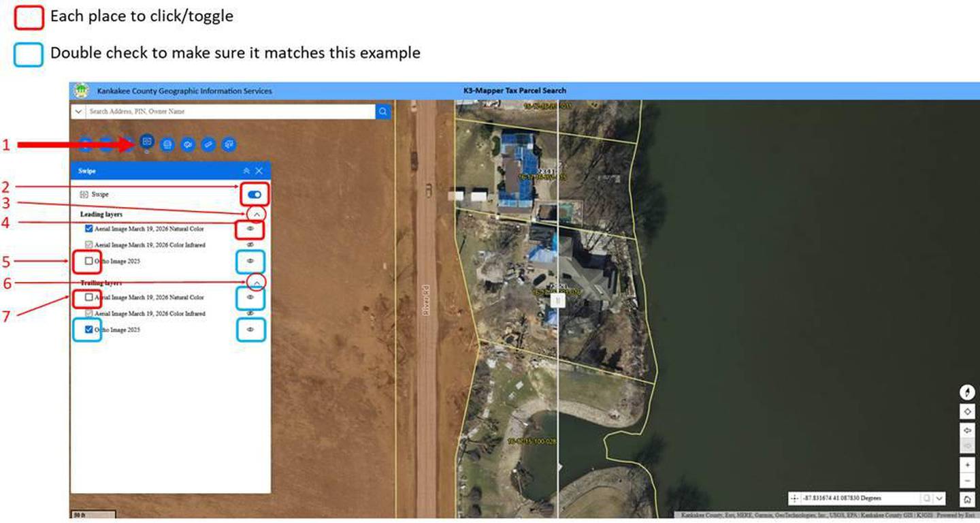Uncheck Ortho Image 2025 under Trailing layers
The image size is (980, 523).
pyautogui.click(x=89, y=330)
